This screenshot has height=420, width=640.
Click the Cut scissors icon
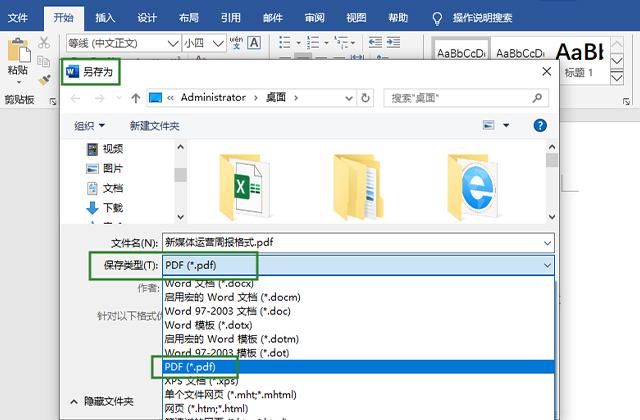click(x=44, y=42)
